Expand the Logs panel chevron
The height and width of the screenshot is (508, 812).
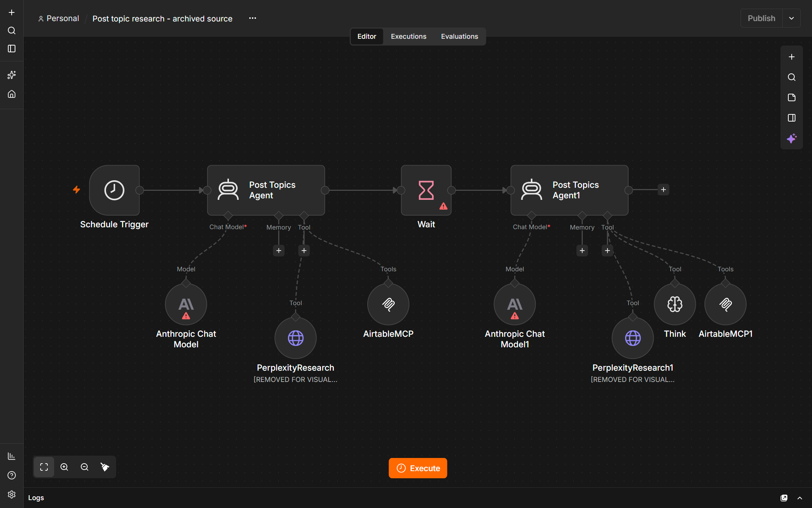tap(800, 498)
